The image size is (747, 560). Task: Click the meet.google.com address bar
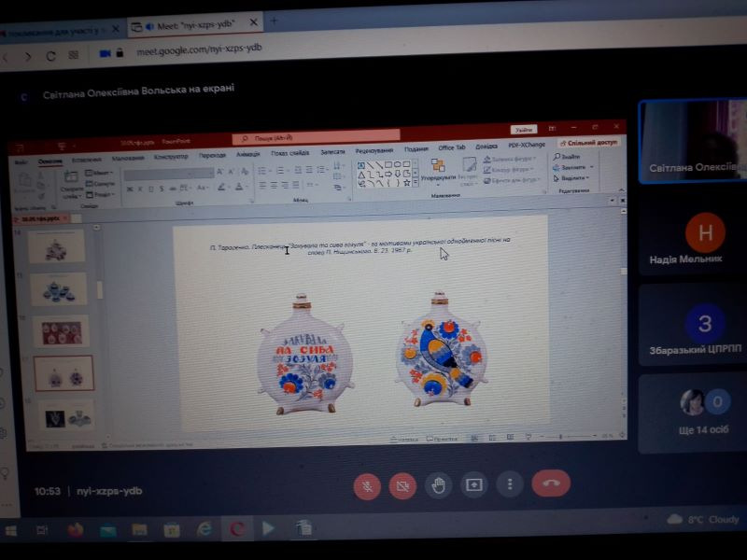199,49
